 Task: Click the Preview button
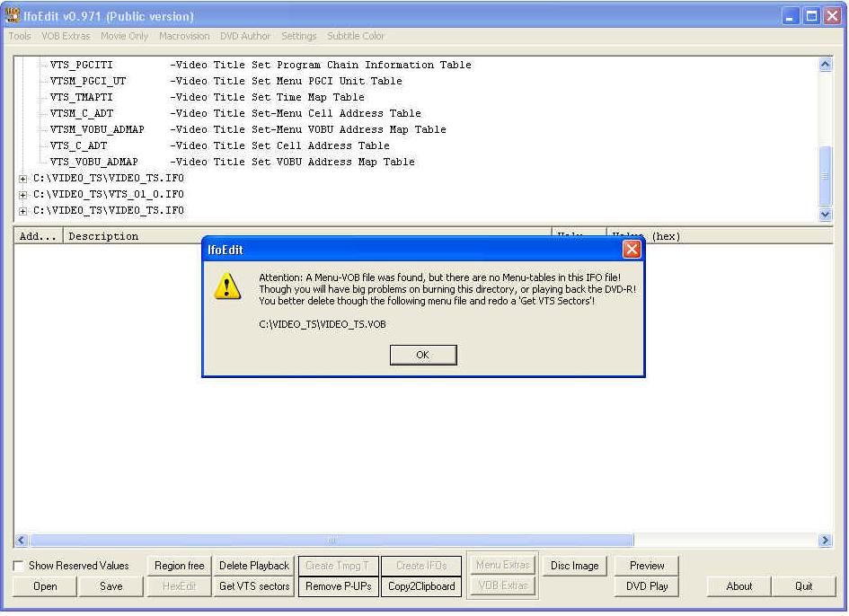(647, 566)
